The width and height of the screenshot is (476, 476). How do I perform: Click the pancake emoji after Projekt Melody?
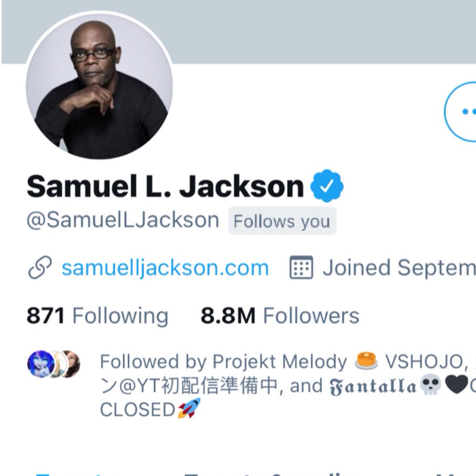click(366, 361)
